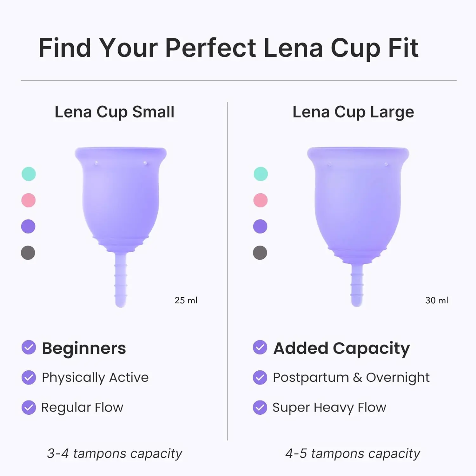Select the teal swatch for Lena Cup Large

(x=261, y=174)
